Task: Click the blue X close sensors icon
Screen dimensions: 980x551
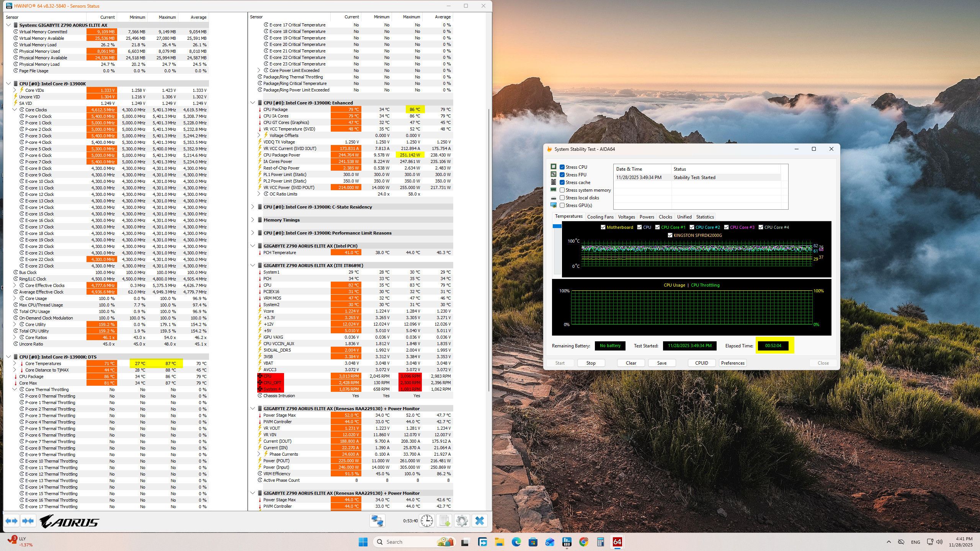Action: pyautogui.click(x=479, y=521)
